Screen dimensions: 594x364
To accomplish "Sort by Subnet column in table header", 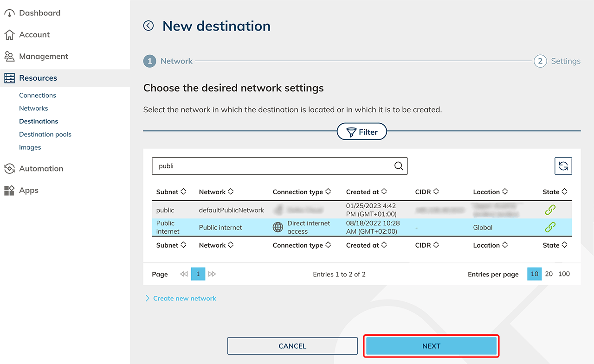I will pos(171,192).
